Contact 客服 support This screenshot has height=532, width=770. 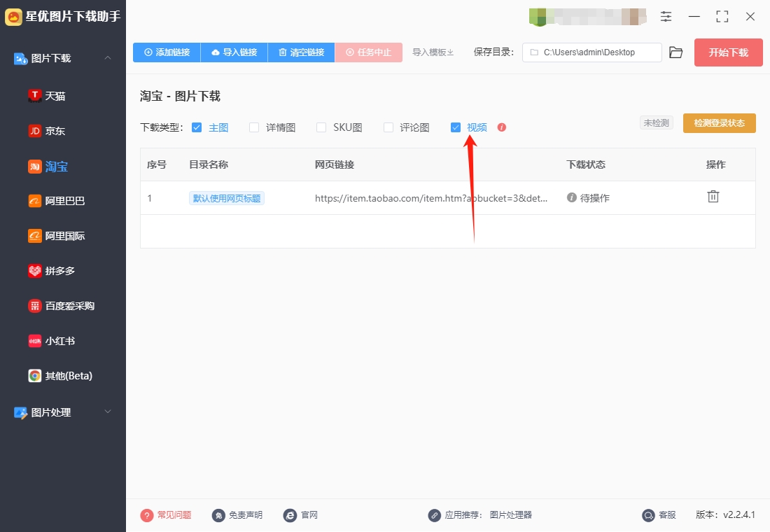[x=659, y=514]
